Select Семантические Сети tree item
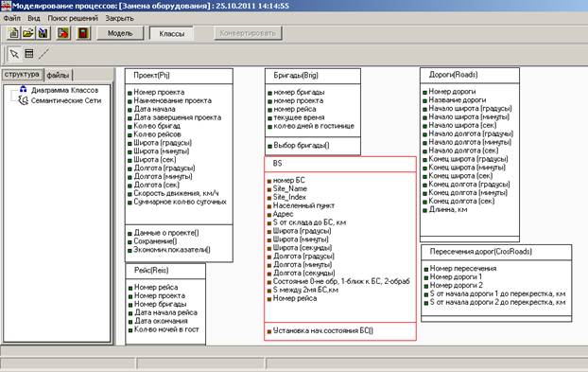 [66, 100]
